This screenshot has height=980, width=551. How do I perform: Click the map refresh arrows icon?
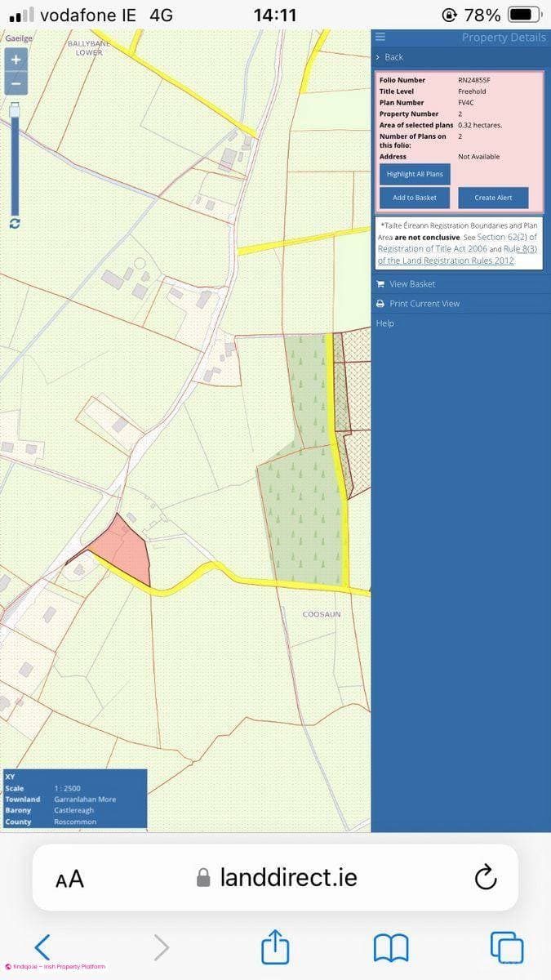(x=15, y=223)
